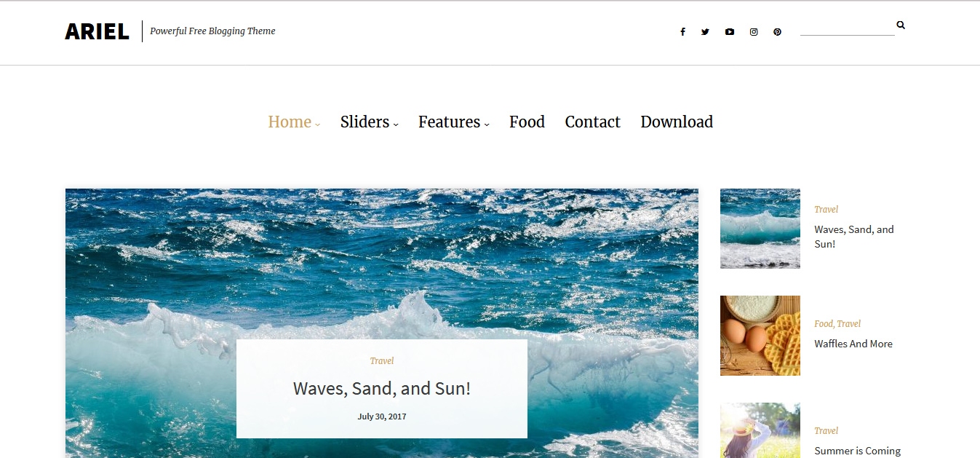Viewport: 980px width, 458px height.
Task: Open the Contact menu item
Action: (x=592, y=122)
